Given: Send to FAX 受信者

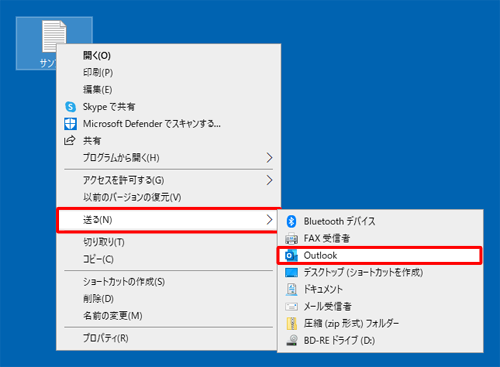Looking at the screenshot, I should [x=380, y=238].
